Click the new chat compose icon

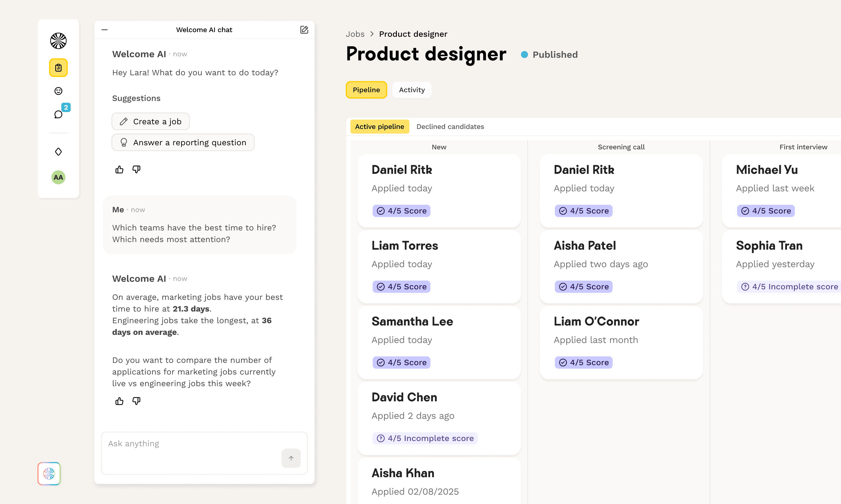[304, 30]
